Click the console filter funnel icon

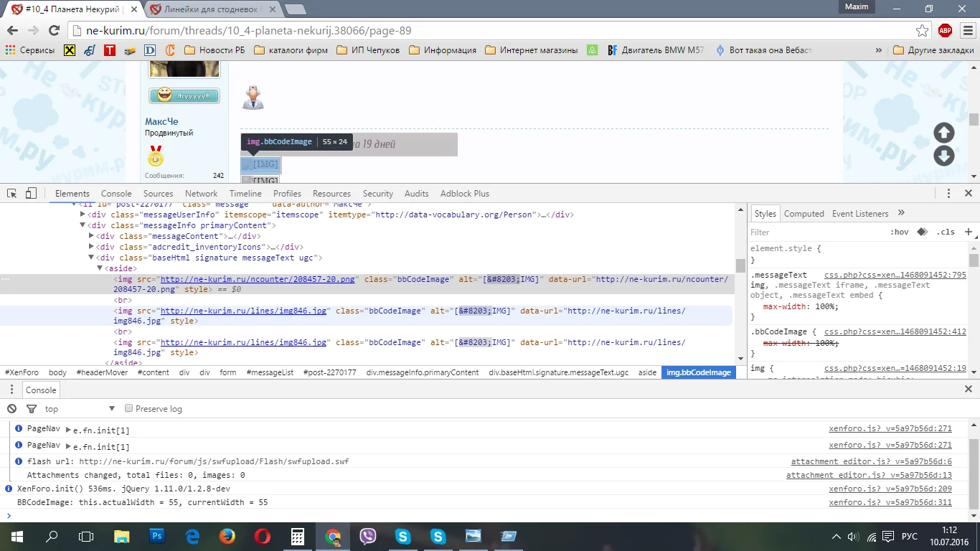(31, 409)
